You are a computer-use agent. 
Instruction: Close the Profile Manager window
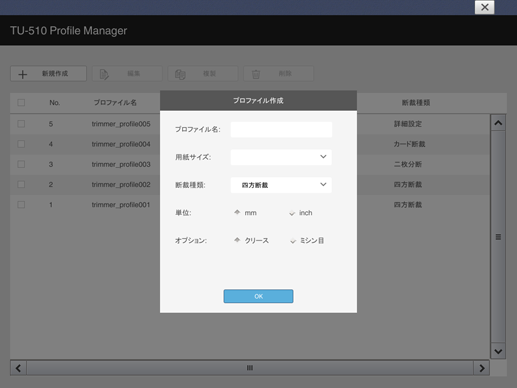[484, 7]
